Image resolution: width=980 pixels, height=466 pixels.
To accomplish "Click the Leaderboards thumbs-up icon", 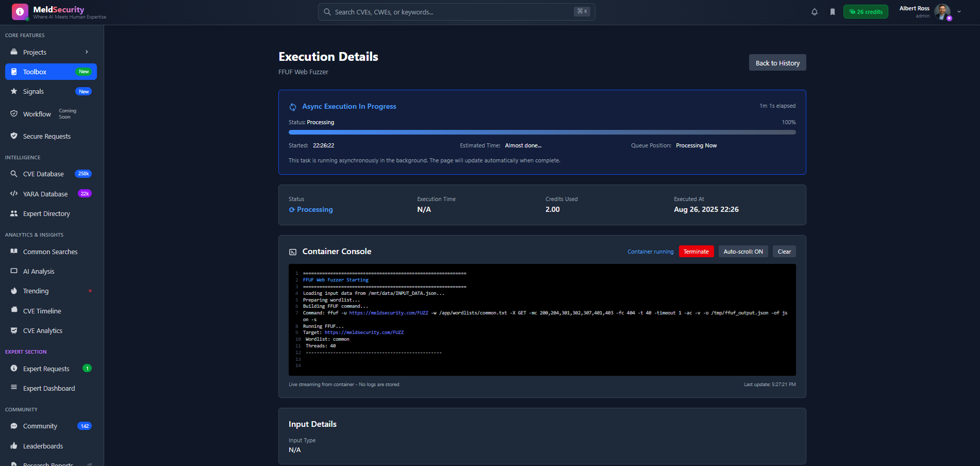I will (14, 446).
